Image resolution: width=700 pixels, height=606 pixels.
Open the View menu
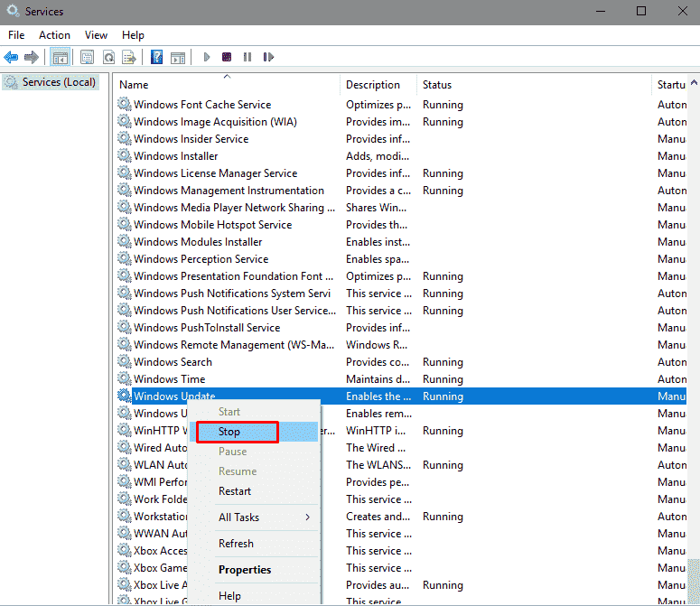coord(96,35)
